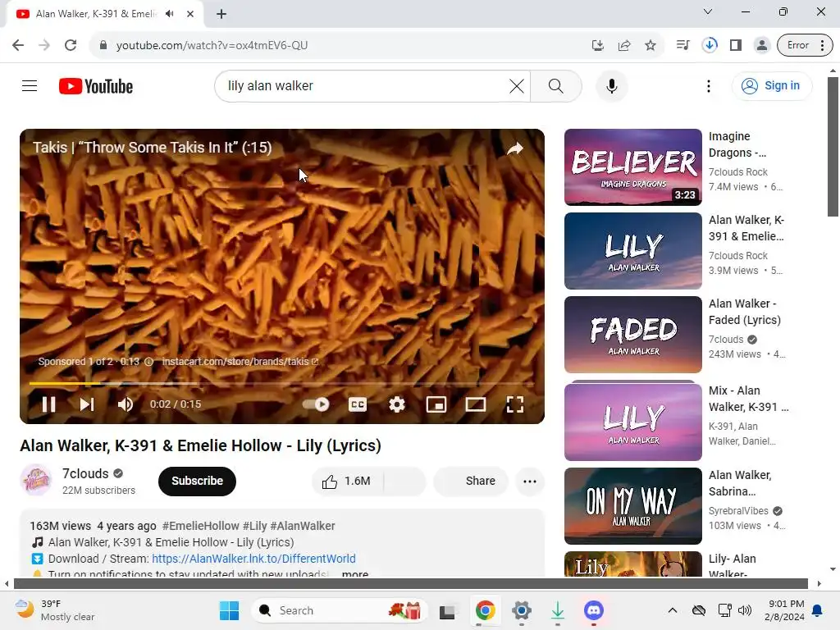Open a new tab
The image size is (840, 630).
coord(221,14)
